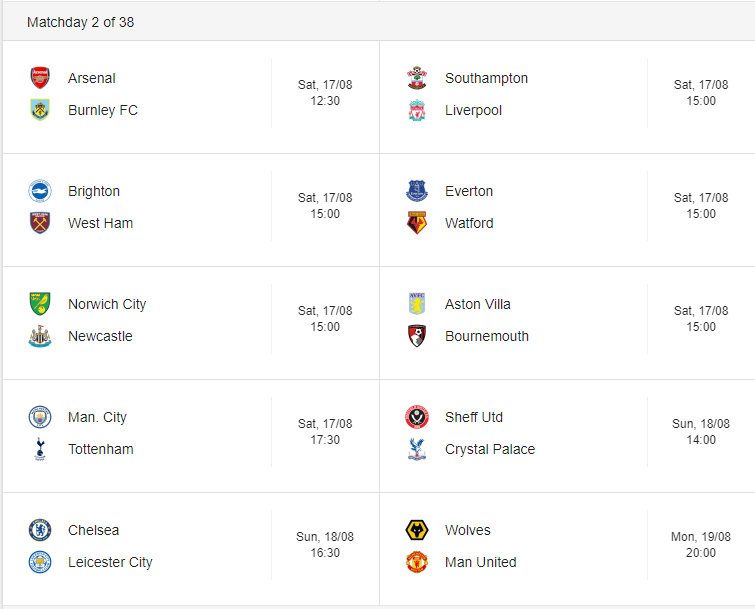The width and height of the screenshot is (755, 609).
Task: Select the Wolves match Mon 19/08 date
Action: click(701, 537)
